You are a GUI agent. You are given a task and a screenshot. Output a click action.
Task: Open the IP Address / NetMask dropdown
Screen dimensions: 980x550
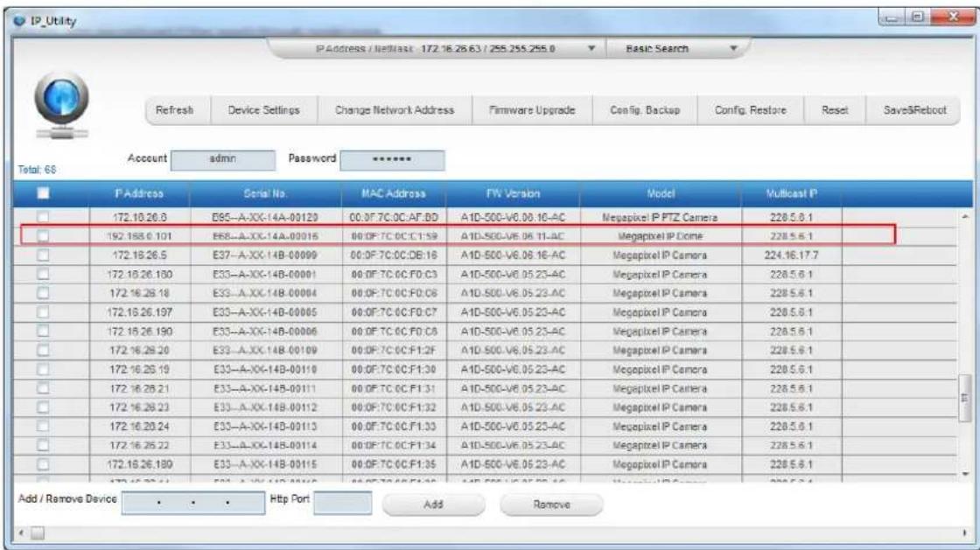591,48
